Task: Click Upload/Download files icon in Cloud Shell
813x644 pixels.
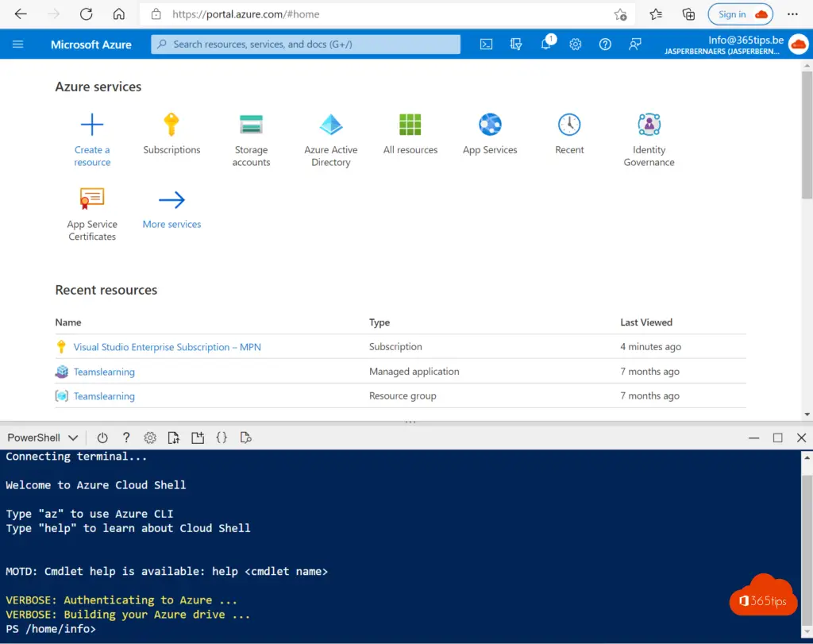Action: [174, 438]
